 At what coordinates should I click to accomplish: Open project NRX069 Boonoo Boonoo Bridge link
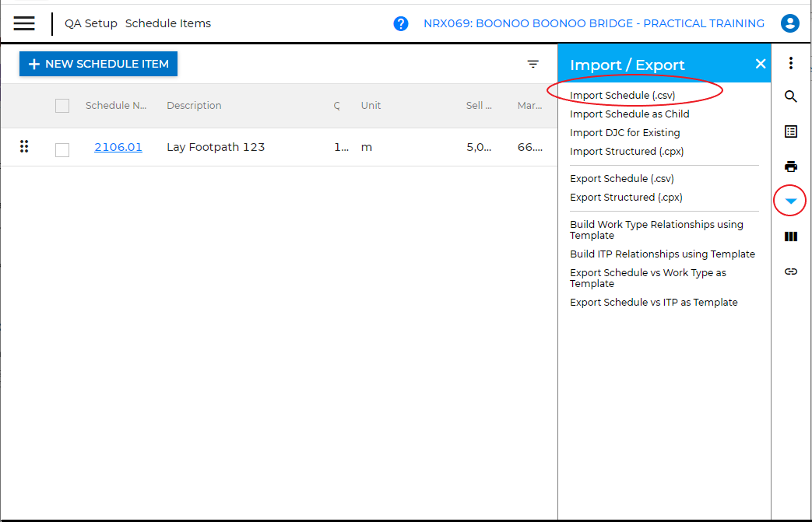[594, 23]
